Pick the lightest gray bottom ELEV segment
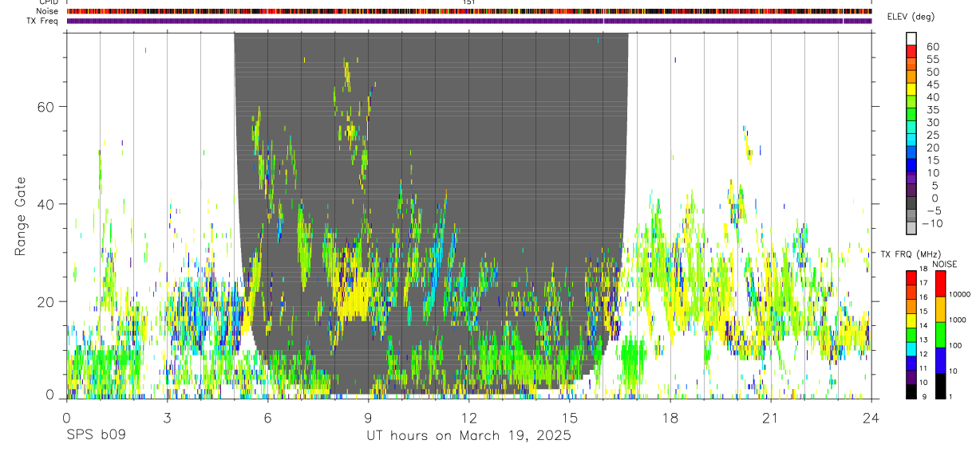Viewport: 980px width, 452px height. [x=911, y=229]
